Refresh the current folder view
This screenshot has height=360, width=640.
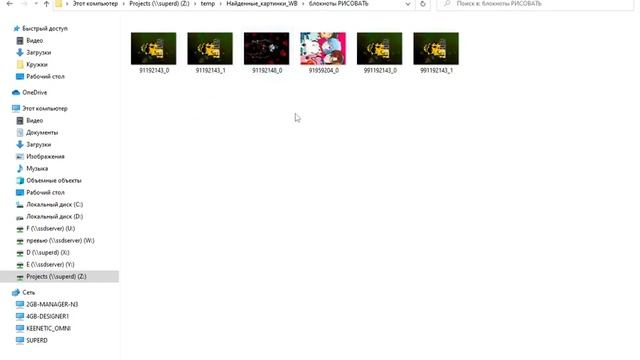point(423,4)
